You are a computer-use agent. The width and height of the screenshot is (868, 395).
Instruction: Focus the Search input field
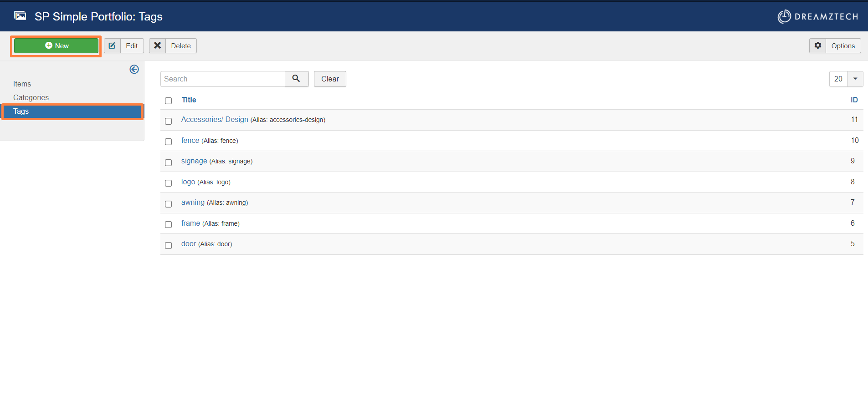(223, 79)
